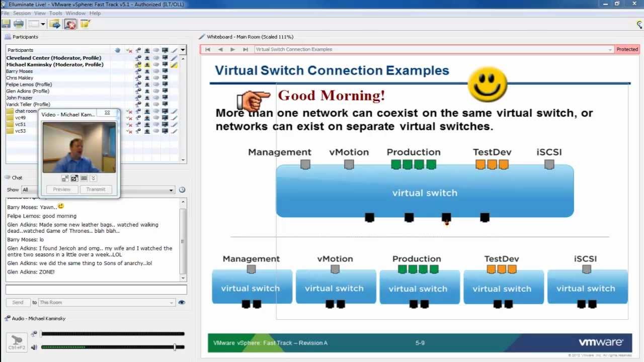Viewport: 644px width, 362px height.
Task: Click the microphone permission column header
Action: point(138,50)
